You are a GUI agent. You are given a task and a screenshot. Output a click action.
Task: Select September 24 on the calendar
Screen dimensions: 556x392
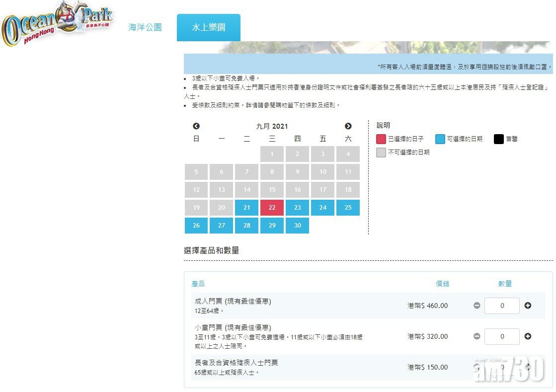(x=322, y=208)
